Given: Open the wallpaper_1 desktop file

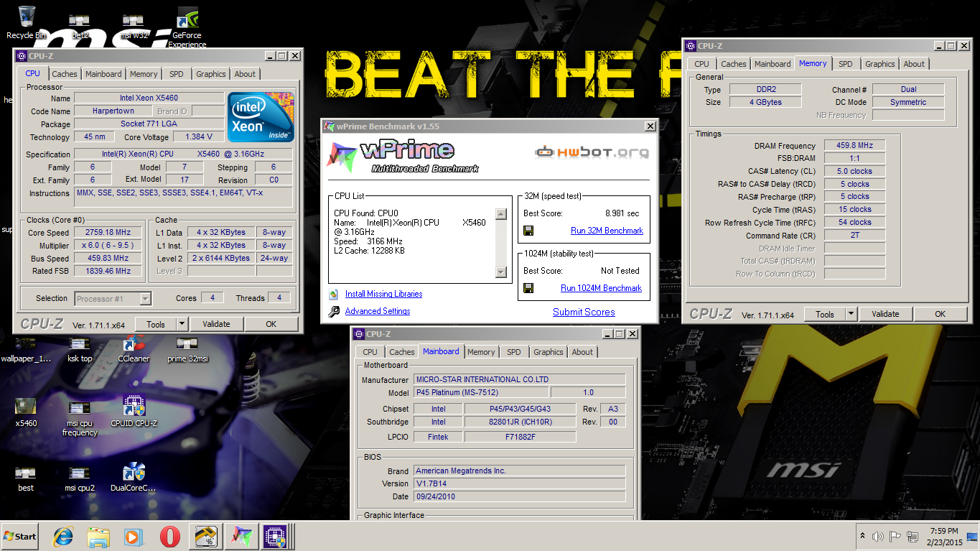Looking at the screenshot, I should pyautogui.click(x=26, y=348).
